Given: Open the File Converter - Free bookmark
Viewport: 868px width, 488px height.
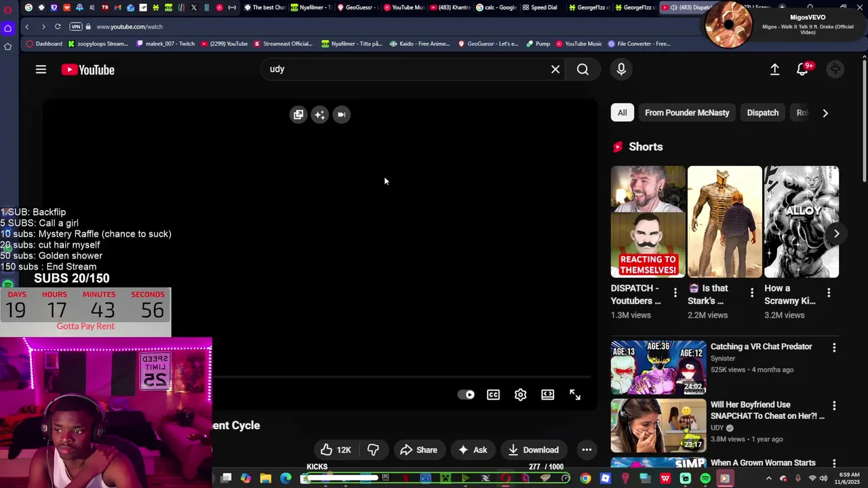Looking at the screenshot, I should (639, 43).
